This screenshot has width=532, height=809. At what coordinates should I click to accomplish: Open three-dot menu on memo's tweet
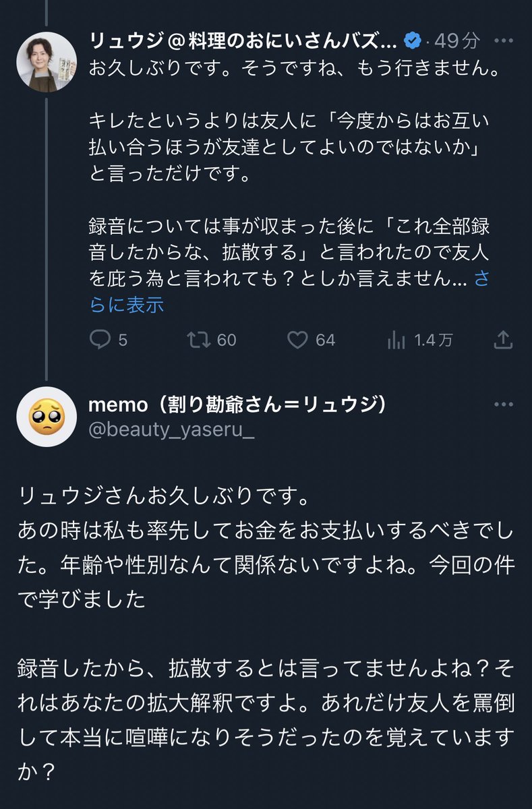(x=503, y=404)
